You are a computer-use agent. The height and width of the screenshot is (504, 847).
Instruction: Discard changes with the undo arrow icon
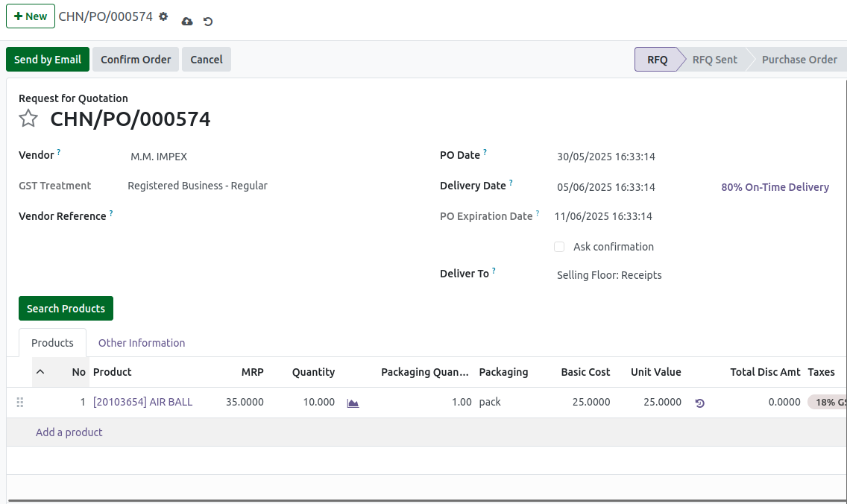click(208, 22)
